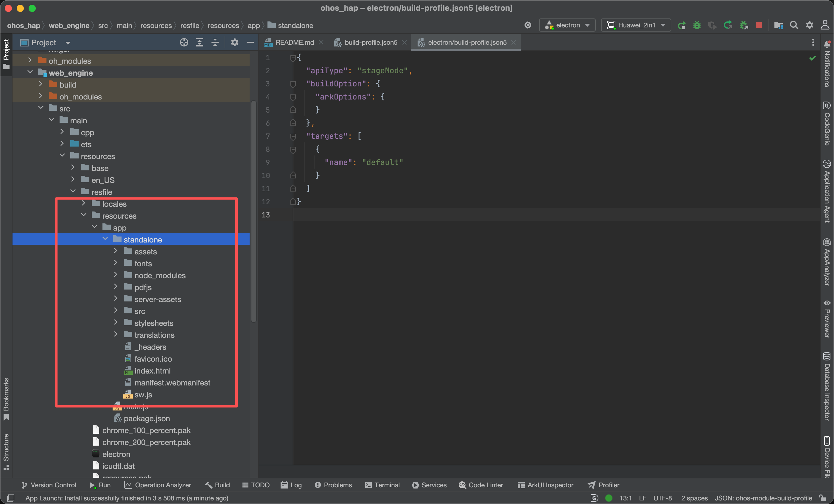The width and height of the screenshot is (834, 504).
Task: Open IDE settings gear icon at top right
Action: click(x=809, y=25)
